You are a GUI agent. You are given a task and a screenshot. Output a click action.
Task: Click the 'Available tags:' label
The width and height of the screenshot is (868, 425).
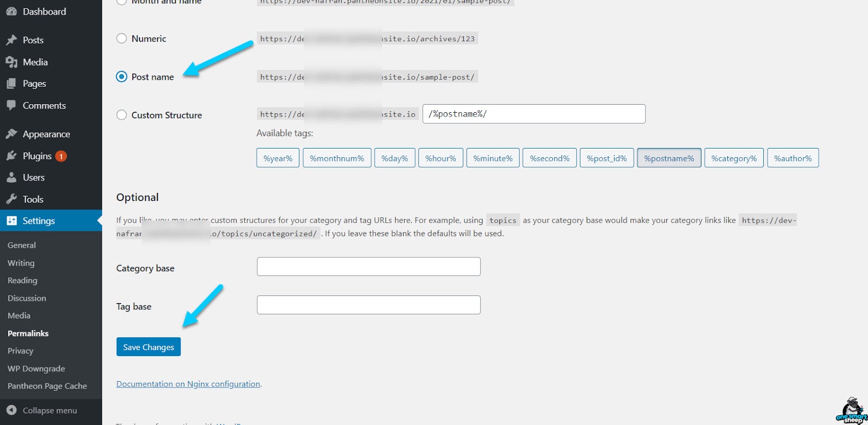(x=285, y=133)
